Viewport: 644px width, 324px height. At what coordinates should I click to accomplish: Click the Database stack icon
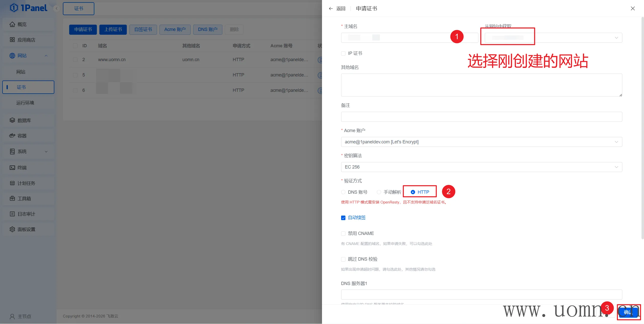(12, 120)
